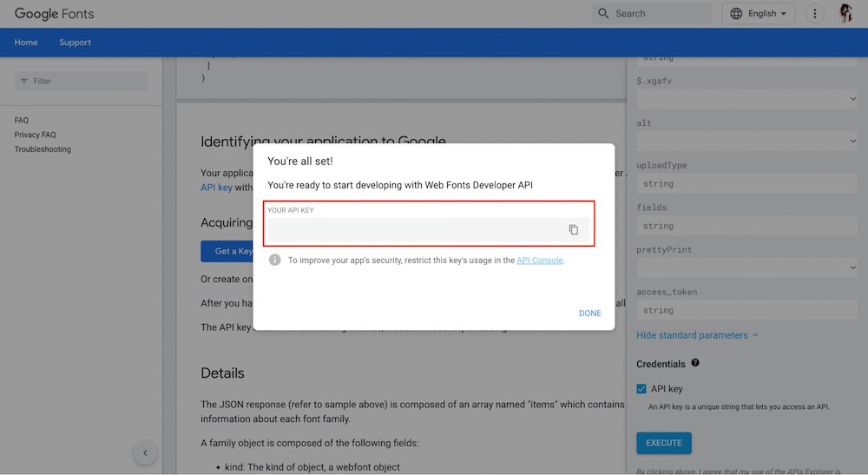Collapse Hide standard parameters section
This screenshot has height=475, width=868.
(697, 335)
